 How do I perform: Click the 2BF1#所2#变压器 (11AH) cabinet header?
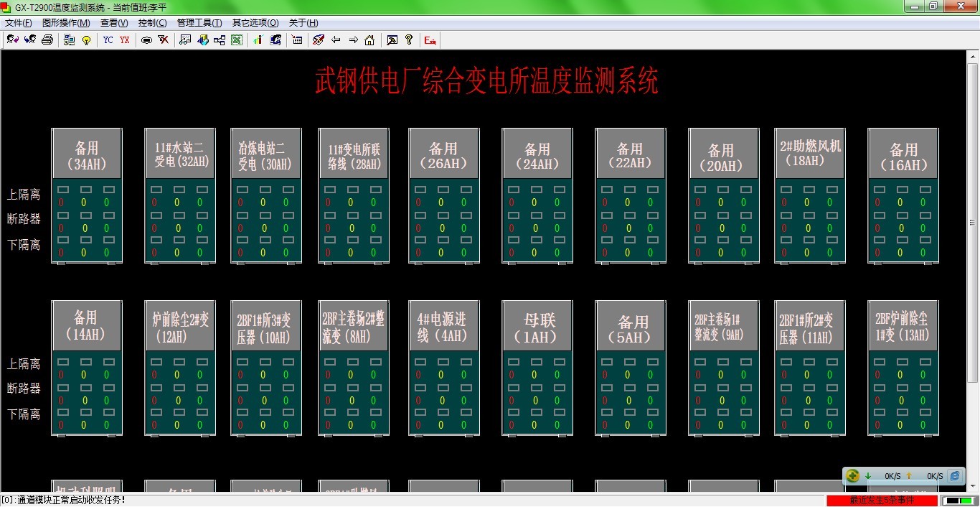click(x=810, y=326)
